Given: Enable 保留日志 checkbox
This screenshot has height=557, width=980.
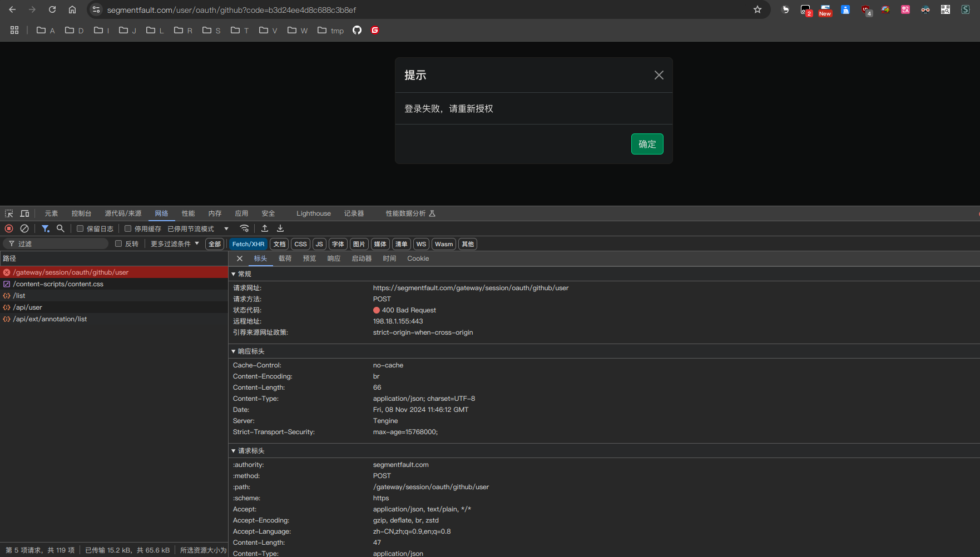Looking at the screenshot, I should point(80,228).
